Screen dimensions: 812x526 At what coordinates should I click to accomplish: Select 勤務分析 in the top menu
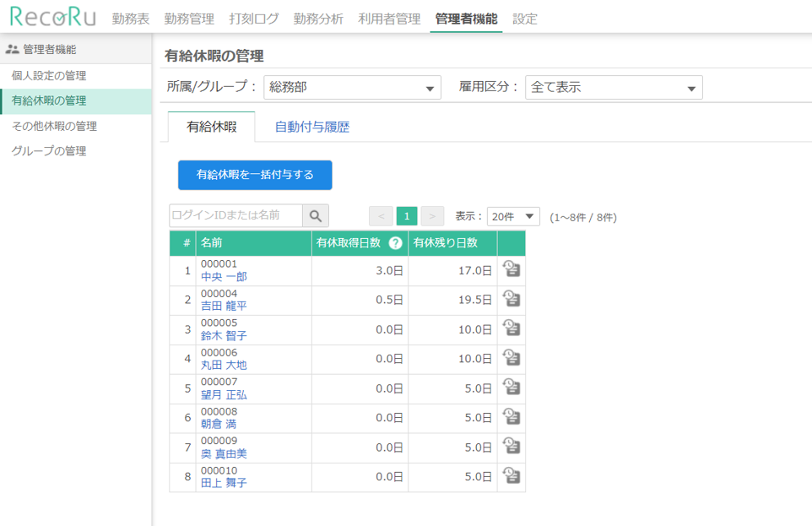tap(320, 16)
